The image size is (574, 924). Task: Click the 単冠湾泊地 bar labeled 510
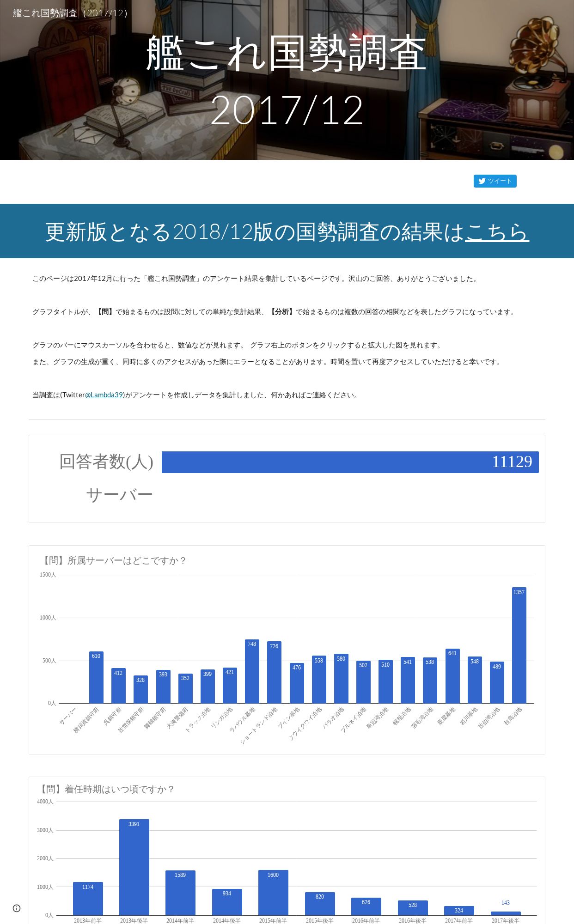385,681
